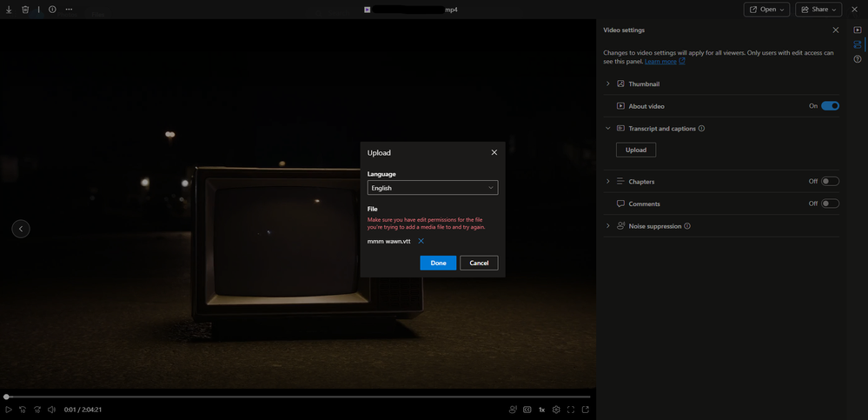Open the player playback settings gear
The image size is (868, 420).
click(556, 410)
